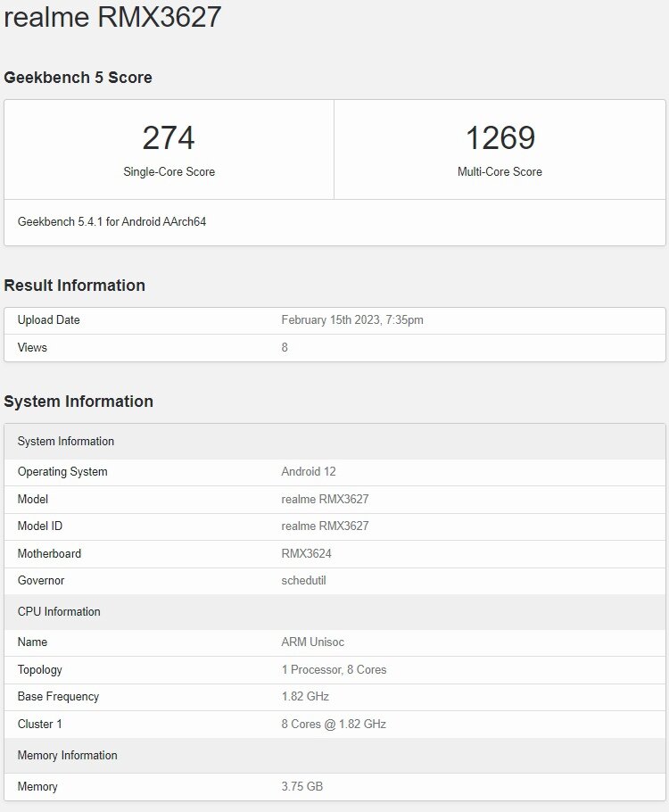Click the Name label under CPU Information
Viewport: 669px width, 812px height.
(x=32, y=642)
